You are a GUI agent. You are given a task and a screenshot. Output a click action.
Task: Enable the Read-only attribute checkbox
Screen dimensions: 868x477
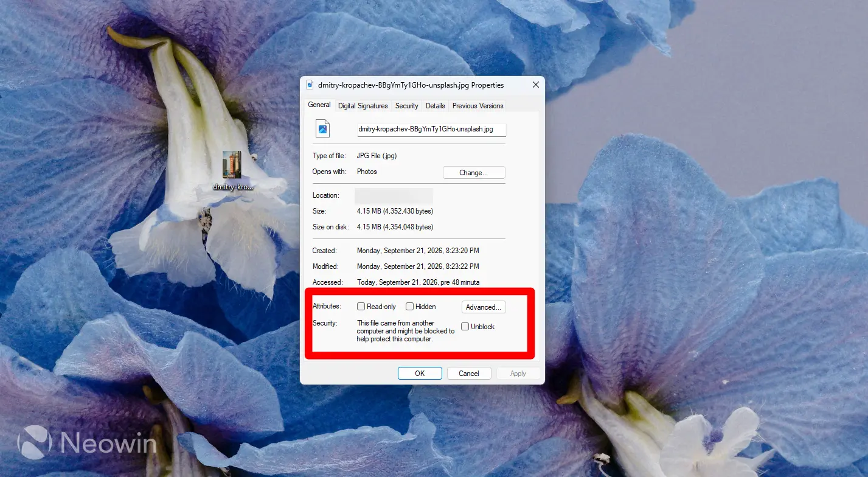click(x=361, y=307)
